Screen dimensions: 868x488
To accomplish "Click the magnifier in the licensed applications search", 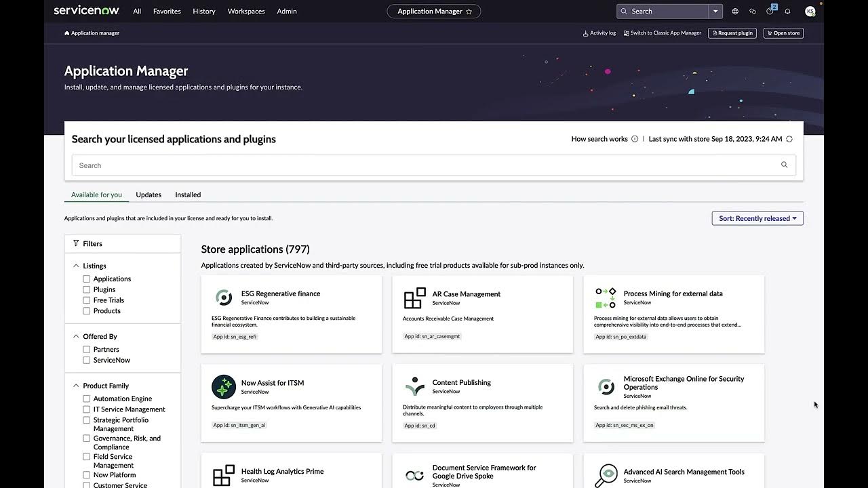I will (784, 165).
